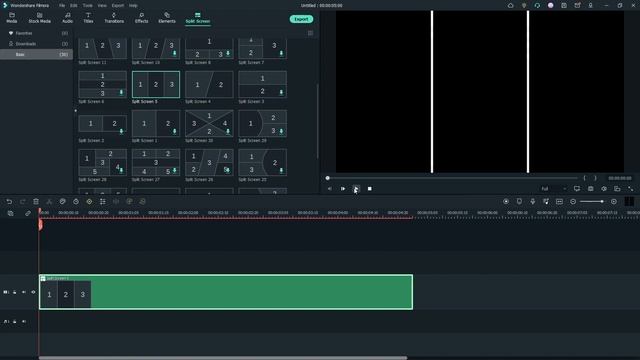Open the Tools menu
The image size is (640, 360).
(x=88, y=6)
